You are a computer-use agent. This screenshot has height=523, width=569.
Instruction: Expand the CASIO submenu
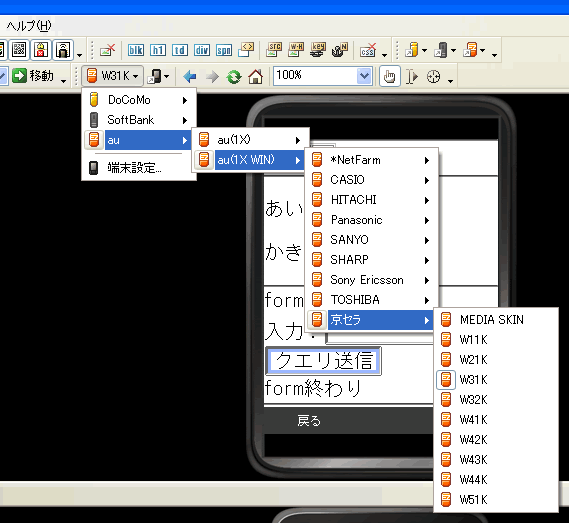(372, 180)
